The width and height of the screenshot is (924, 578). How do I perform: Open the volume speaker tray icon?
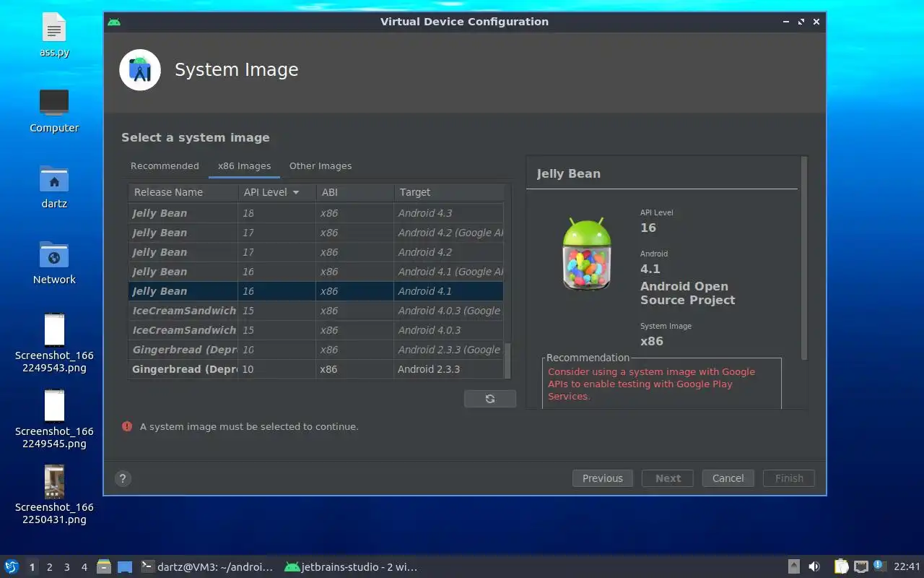(x=814, y=566)
